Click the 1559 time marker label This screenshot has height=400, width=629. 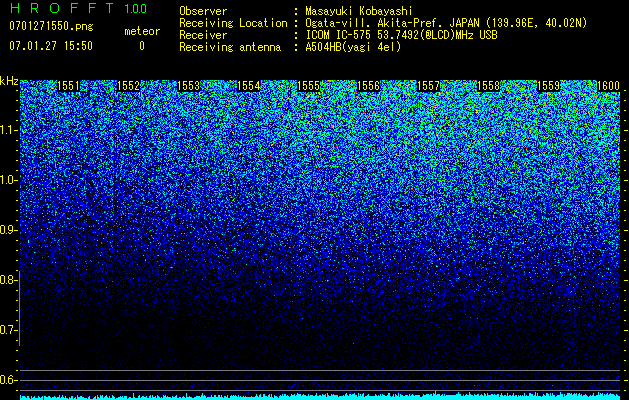click(548, 86)
